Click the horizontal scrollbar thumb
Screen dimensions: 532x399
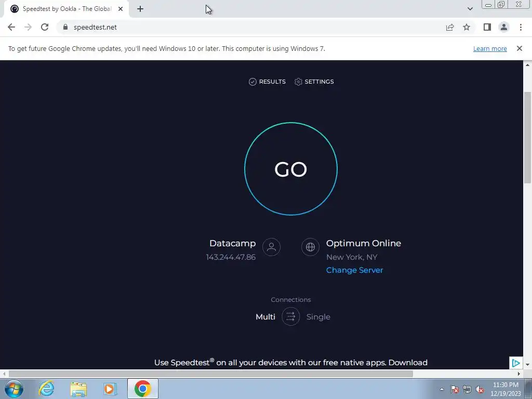coord(211,374)
